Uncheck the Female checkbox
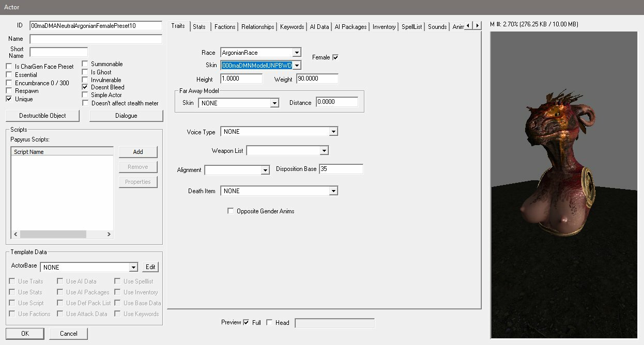 pyautogui.click(x=335, y=57)
